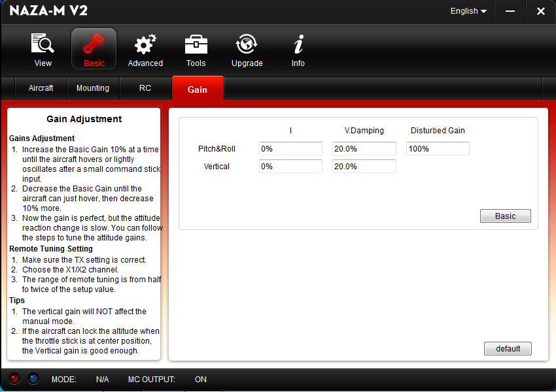Image resolution: width=556 pixels, height=392 pixels.
Task: Switch to the Aircraft tab
Action: [41, 88]
